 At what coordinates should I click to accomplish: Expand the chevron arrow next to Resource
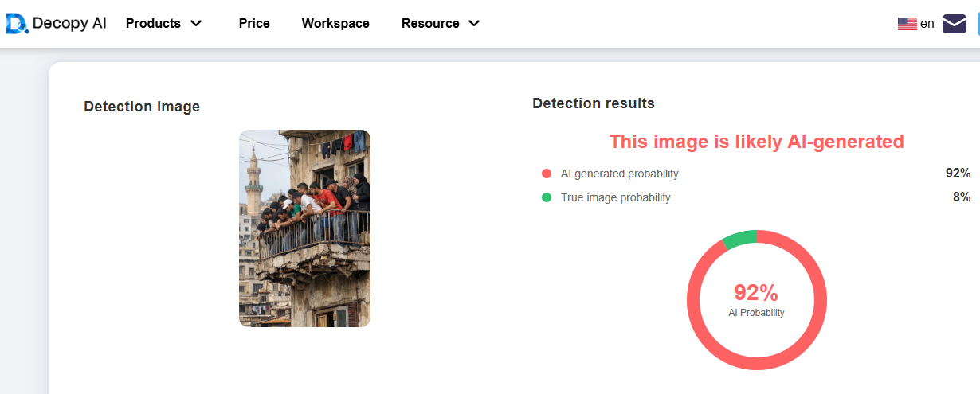click(x=474, y=24)
